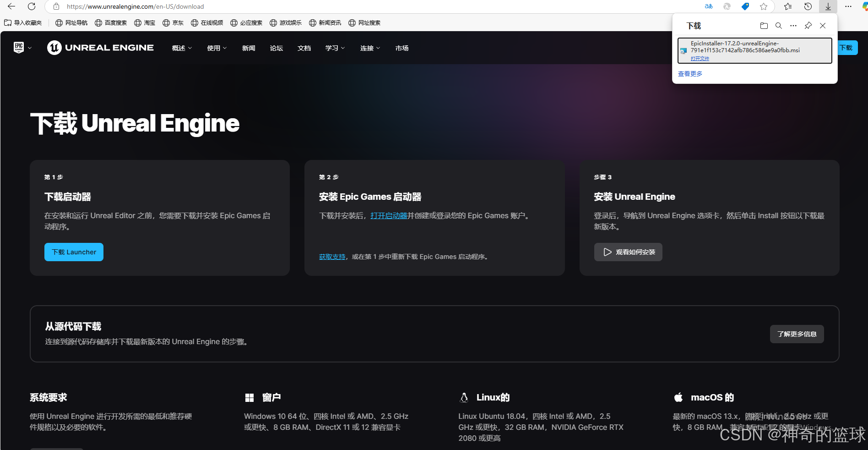Image resolution: width=868 pixels, height=450 pixels.
Task: Add page to favorites star icon
Action: [x=764, y=6]
